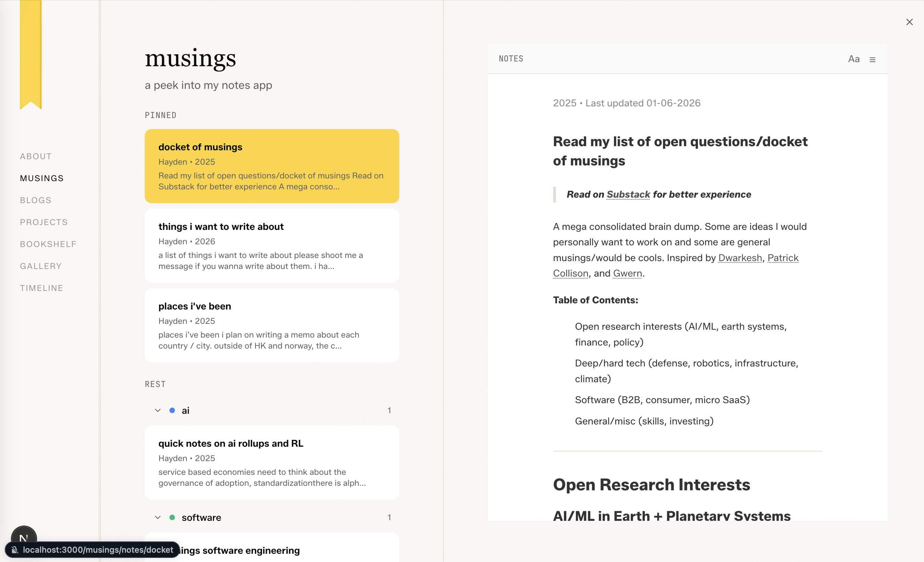Open the Blogs section

tap(36, 200)
